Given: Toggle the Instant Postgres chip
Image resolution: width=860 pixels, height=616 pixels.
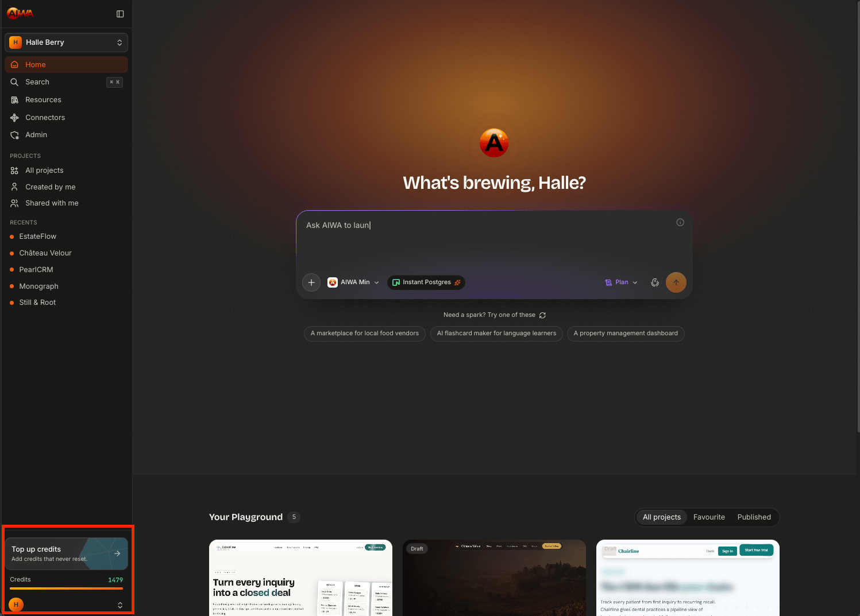Looking at the screenshot, I should pos(426,282).
